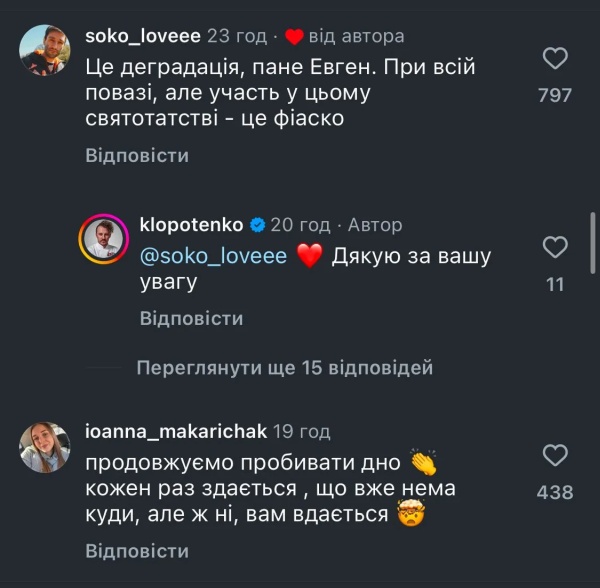The width and height of the screenshot is (600, 588).
Task: View the 11 likes count on the reply
Action: 555,284
